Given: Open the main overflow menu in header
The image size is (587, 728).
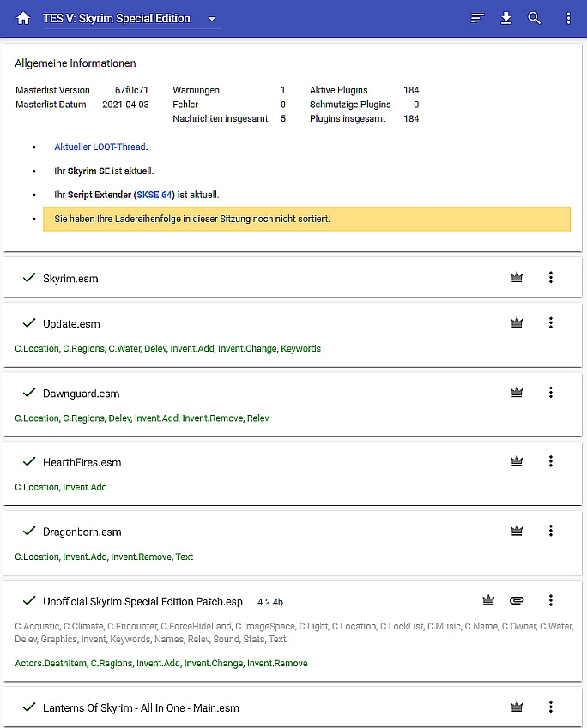Looking at the screenshot, I should (x=568, y=18).
